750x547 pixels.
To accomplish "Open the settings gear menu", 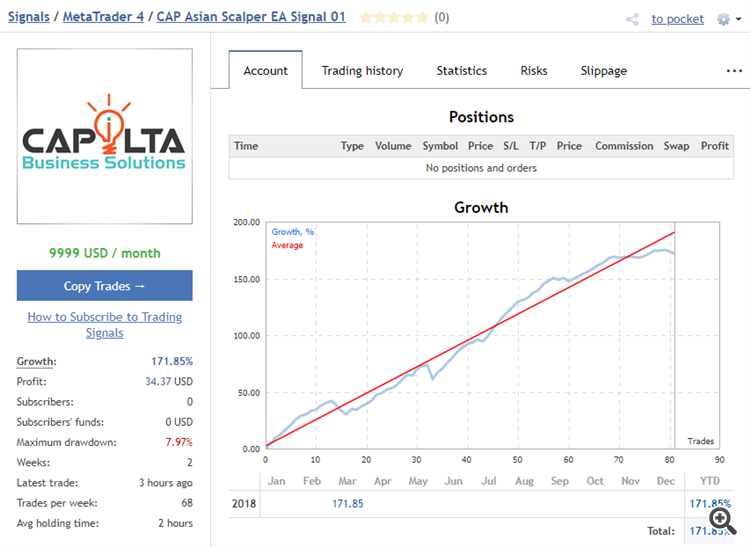I will [x=725, y=19].
